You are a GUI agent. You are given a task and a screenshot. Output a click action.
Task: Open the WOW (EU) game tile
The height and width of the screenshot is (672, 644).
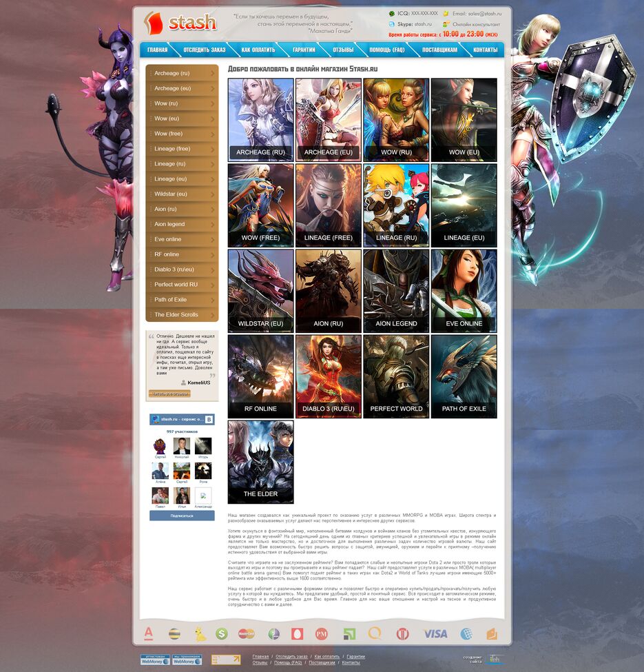tap(464, 120)
